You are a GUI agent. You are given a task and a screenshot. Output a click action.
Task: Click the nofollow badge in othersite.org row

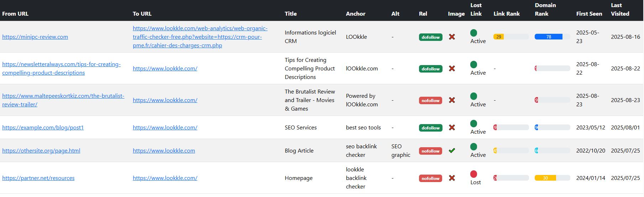(x=430, y=151)
